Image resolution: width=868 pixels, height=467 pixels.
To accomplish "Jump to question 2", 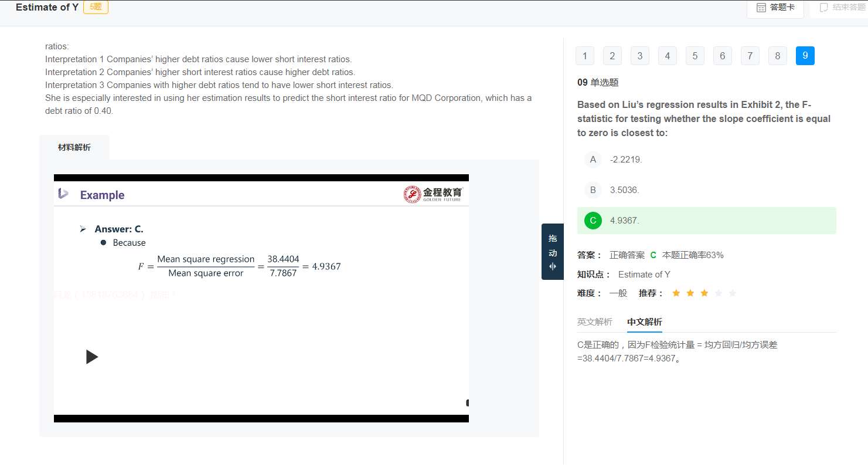I will point(612,56).
